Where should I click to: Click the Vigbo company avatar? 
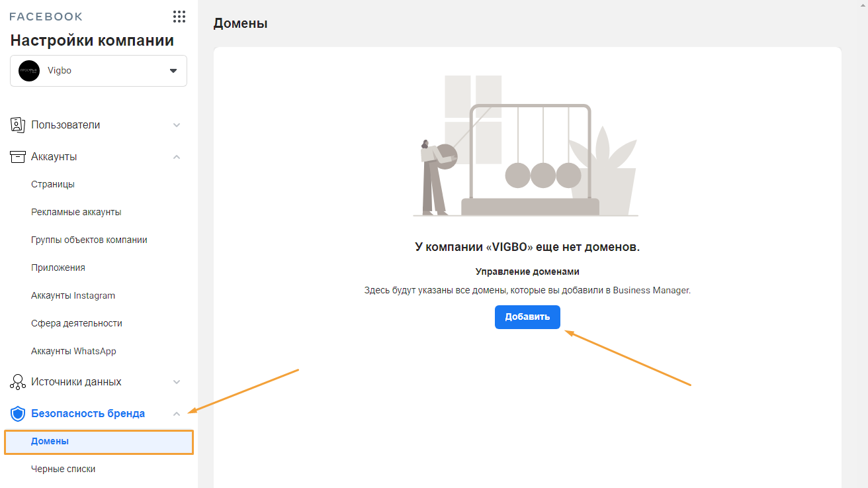(x=29, y=71)
